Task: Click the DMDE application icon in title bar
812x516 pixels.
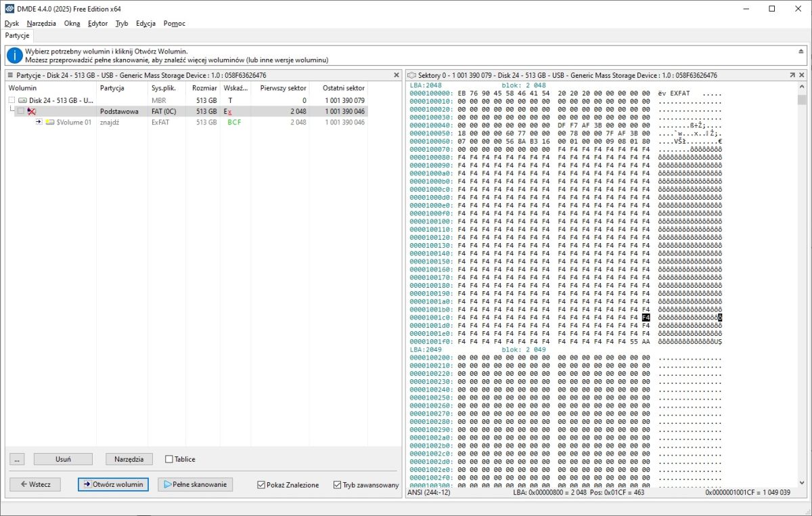Action: coord(9,8)
